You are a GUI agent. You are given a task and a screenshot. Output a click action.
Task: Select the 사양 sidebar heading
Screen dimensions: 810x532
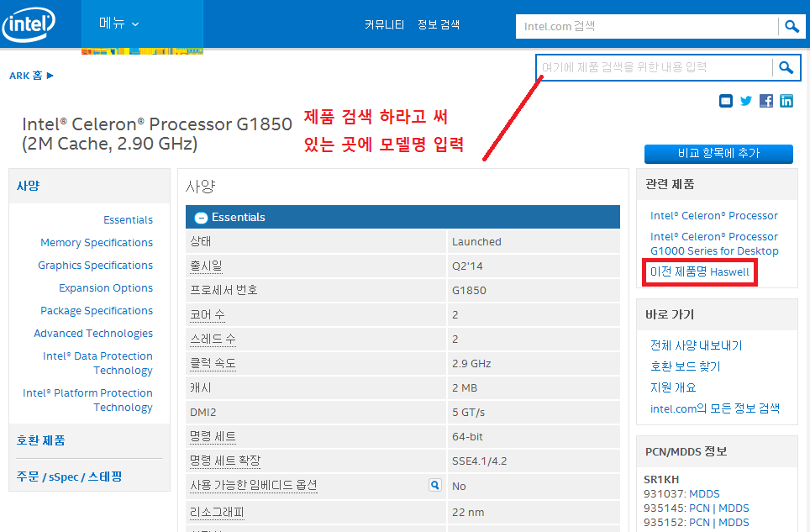(x=28, y=186)
